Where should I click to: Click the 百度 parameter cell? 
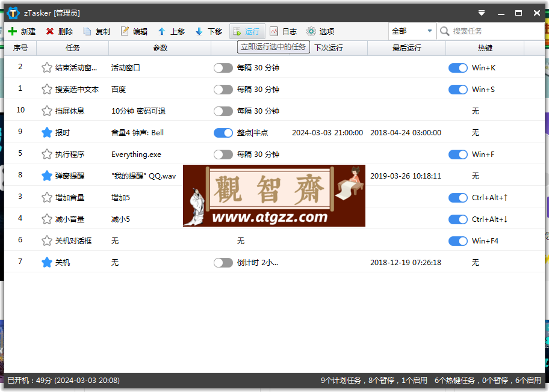(119, 90)
